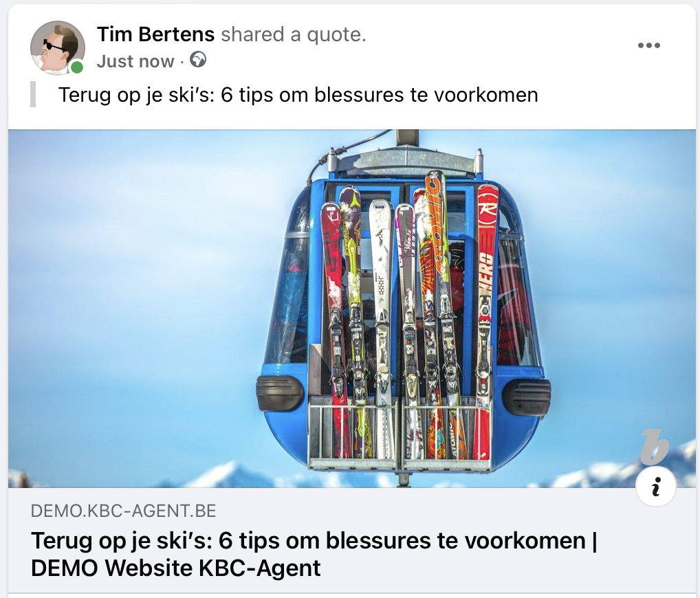Click the green online status dot

(x=77, y=67)
